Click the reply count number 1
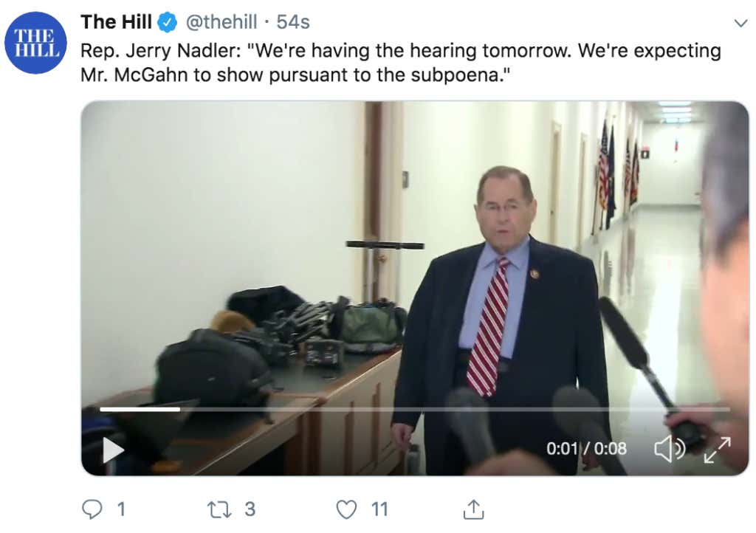The height and width of the screenshot is (533, 756). [x=121, y=509]
